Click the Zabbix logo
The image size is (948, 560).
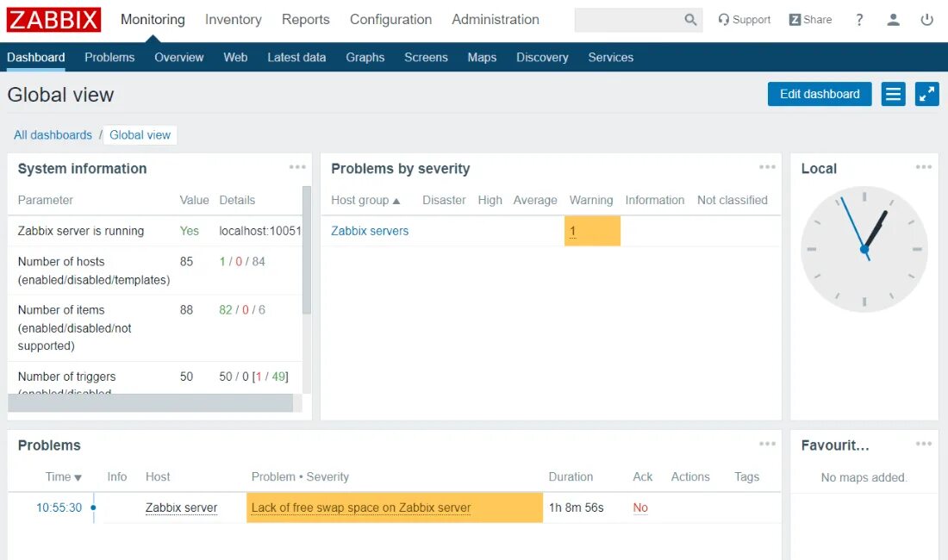click(x=53, y=20)
